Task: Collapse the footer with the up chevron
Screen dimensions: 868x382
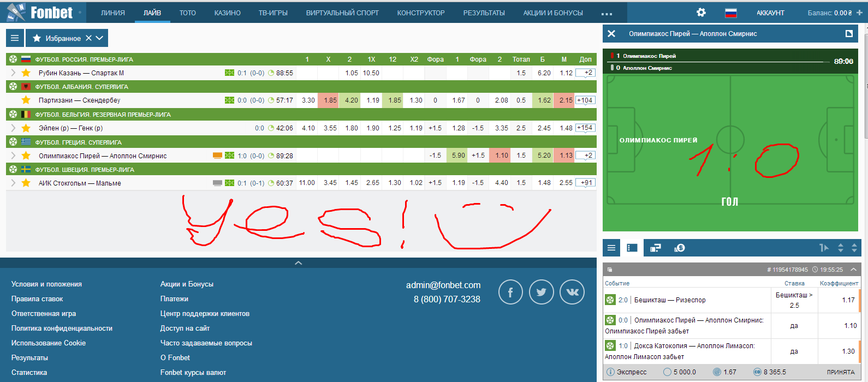Action: coord(298,263)
